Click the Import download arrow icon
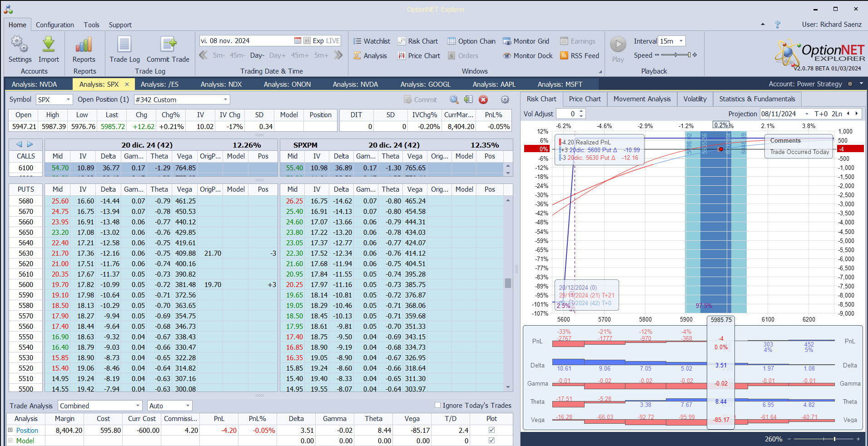Screen dimensions: 868x446 pos(49,44)
